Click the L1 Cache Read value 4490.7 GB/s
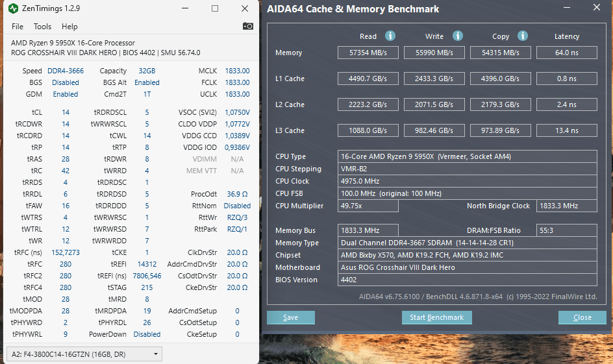This screenshot has height=364, width=613. point(368,79)
